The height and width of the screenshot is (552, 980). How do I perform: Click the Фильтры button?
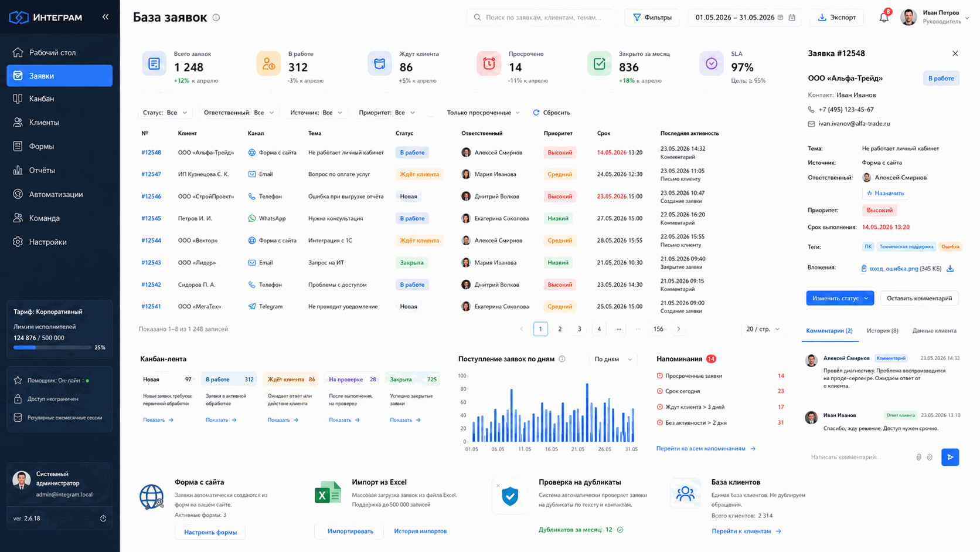[x=652, y=18]
